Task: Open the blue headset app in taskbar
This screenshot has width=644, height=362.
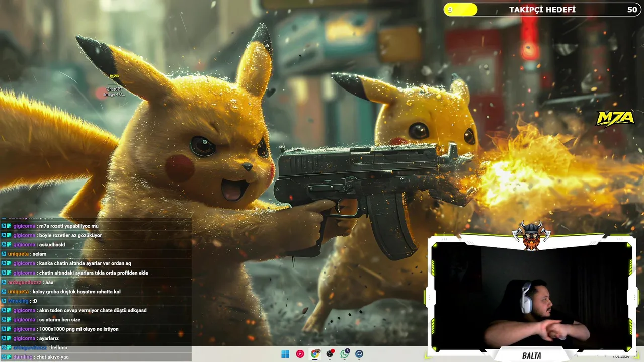Action: [359, 354]
